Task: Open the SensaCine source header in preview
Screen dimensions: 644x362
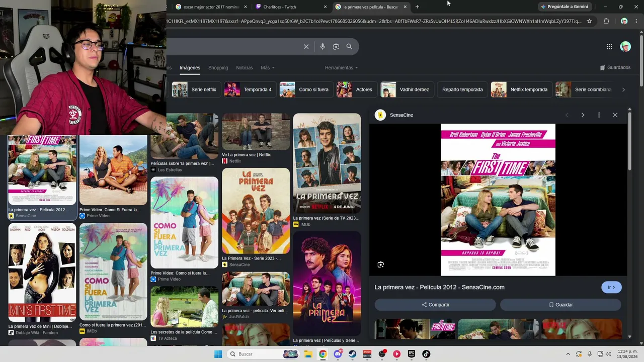Action: 394,115
